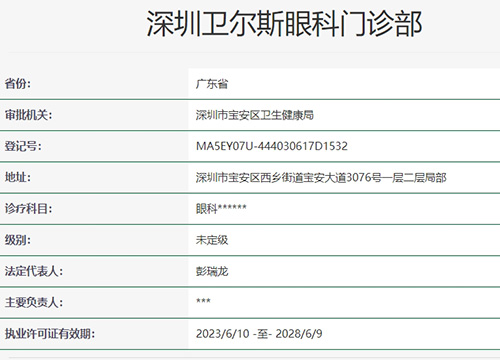Screen dimensions: 500x360
Task: Select the value 未定级
Action: (x=212, y=240)
